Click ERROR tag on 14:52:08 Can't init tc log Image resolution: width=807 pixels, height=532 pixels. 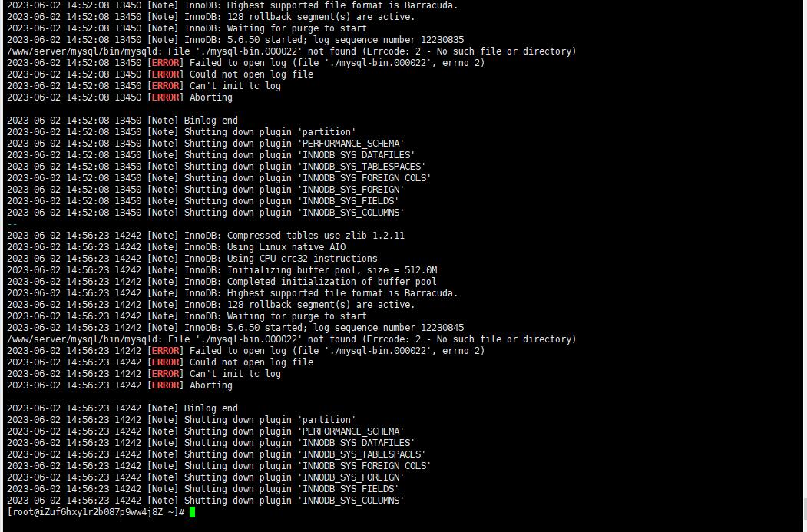point(166,86)
